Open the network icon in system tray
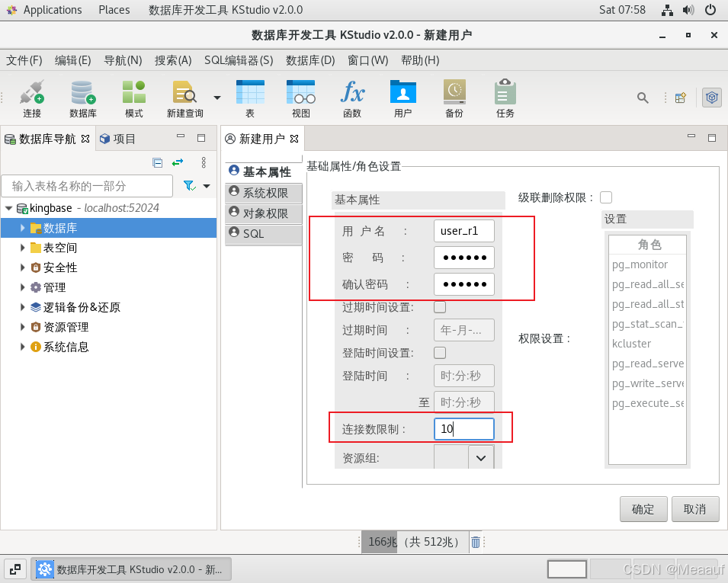The width and height of the screenshot is (728, 583). click(667, 10)
